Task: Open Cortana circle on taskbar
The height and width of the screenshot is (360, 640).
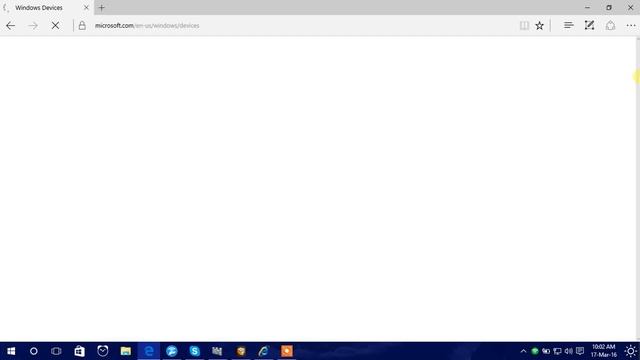Action: click(33, 351)
